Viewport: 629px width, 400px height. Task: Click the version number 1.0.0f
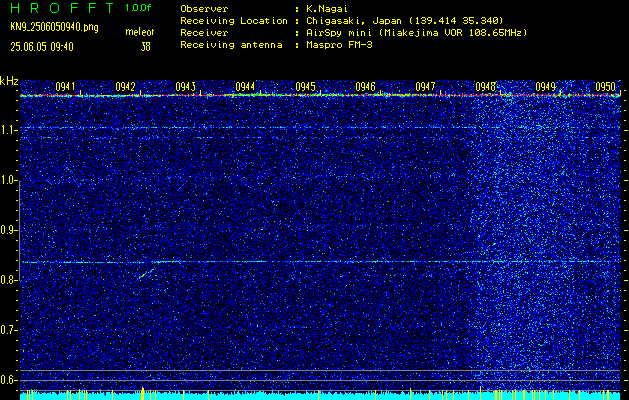click(x=138, y=8)
